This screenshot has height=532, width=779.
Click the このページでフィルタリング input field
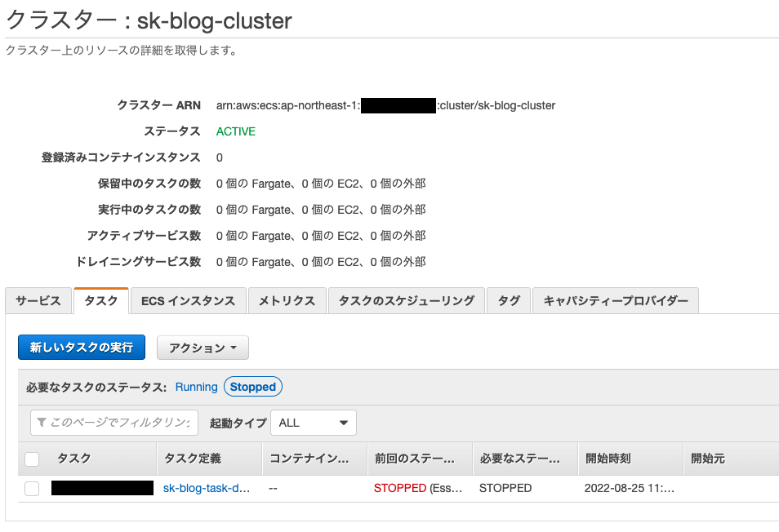(x=114, y=422)
